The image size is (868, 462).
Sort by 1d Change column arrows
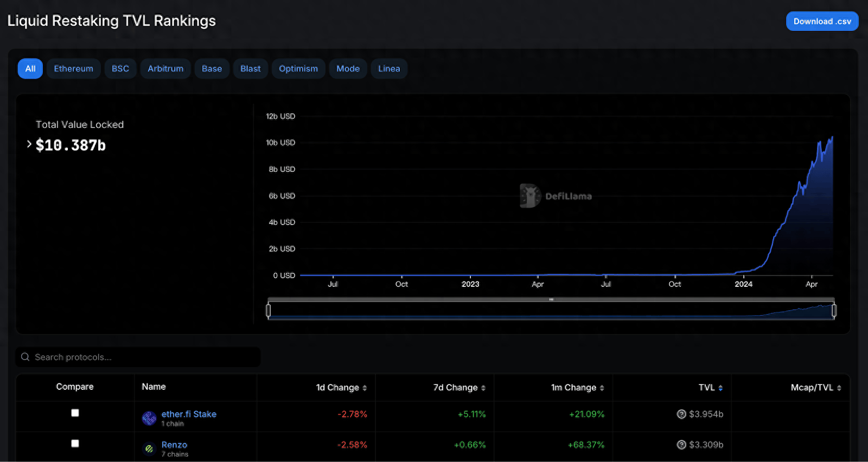click(x=365, y=388)
